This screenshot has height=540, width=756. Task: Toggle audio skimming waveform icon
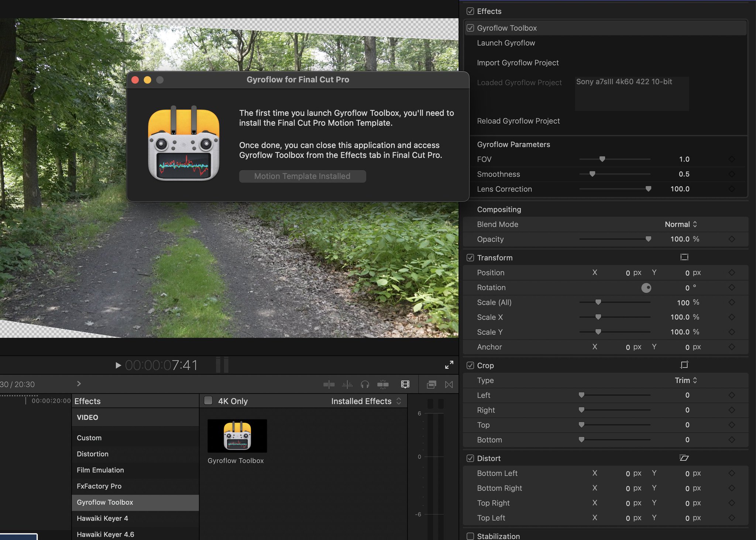pyautogui.click(x=347, y=384)
